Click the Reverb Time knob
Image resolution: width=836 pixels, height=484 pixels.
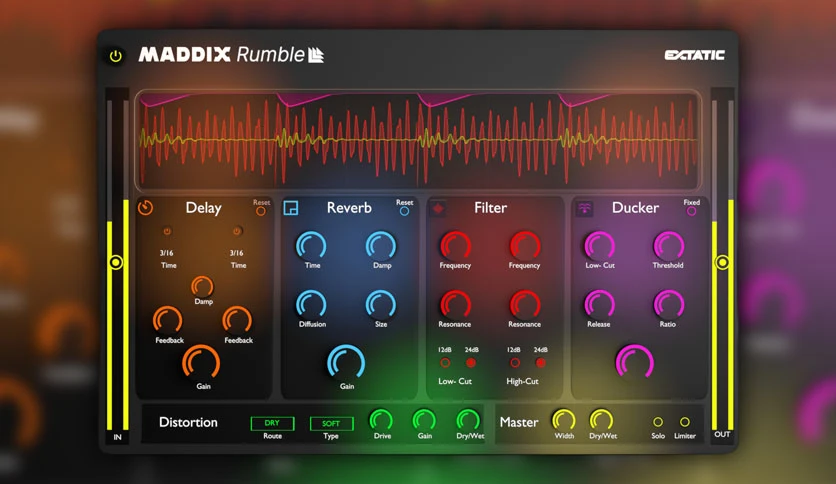311,246
